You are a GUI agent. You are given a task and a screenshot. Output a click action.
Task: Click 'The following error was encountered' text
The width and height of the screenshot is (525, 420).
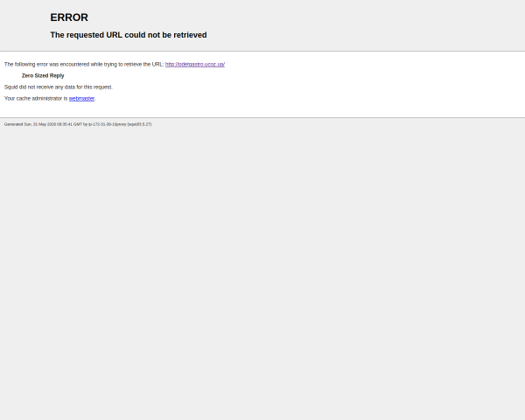pos(84,64)
